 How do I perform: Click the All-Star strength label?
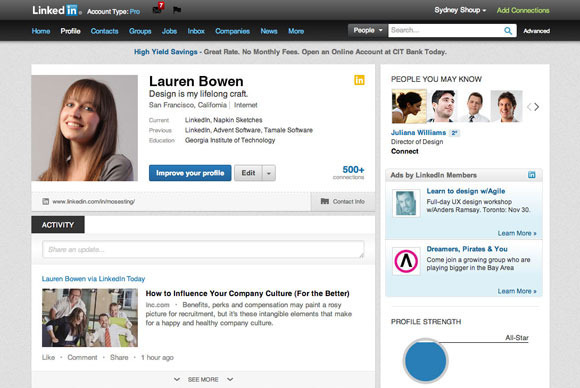517,338
